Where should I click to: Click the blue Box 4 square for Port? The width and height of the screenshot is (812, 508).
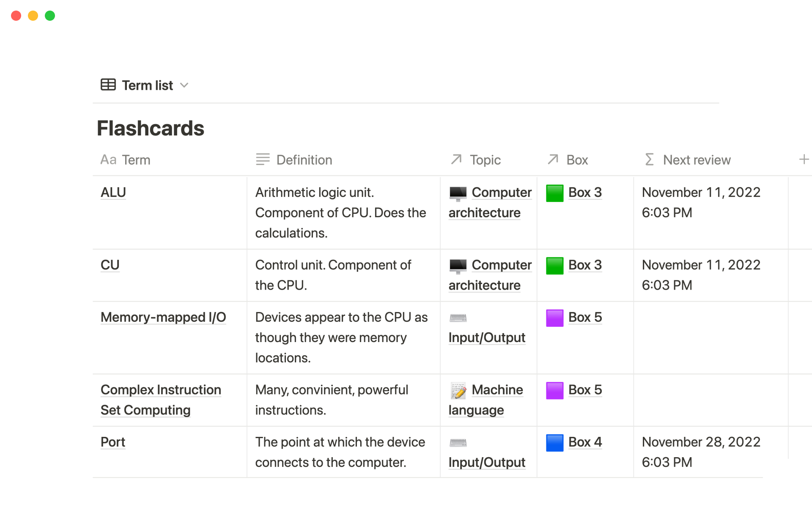(x=554, y=443)
